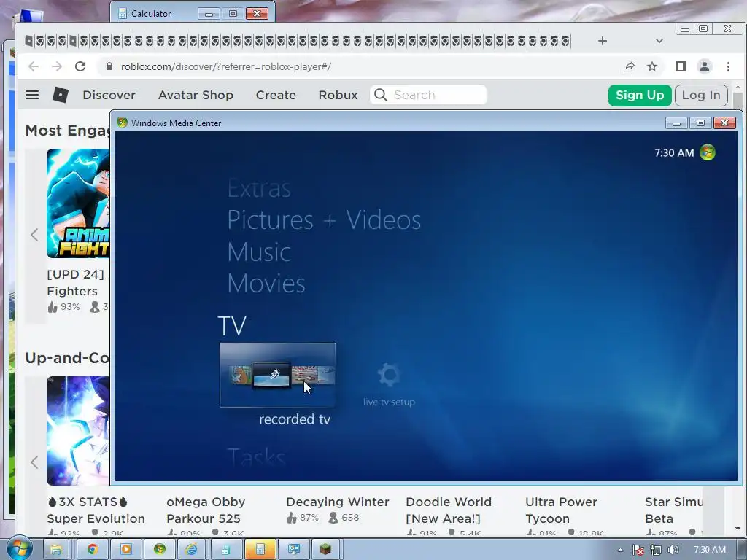This screenshot has width=747, height=560.
Task: Open Chrome profile avatar icon
Action: point(704,66)
